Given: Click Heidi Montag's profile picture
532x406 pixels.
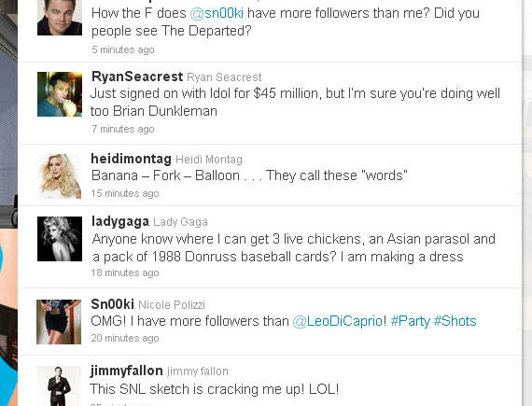Looking at the screenshot, I should [60, 176].
